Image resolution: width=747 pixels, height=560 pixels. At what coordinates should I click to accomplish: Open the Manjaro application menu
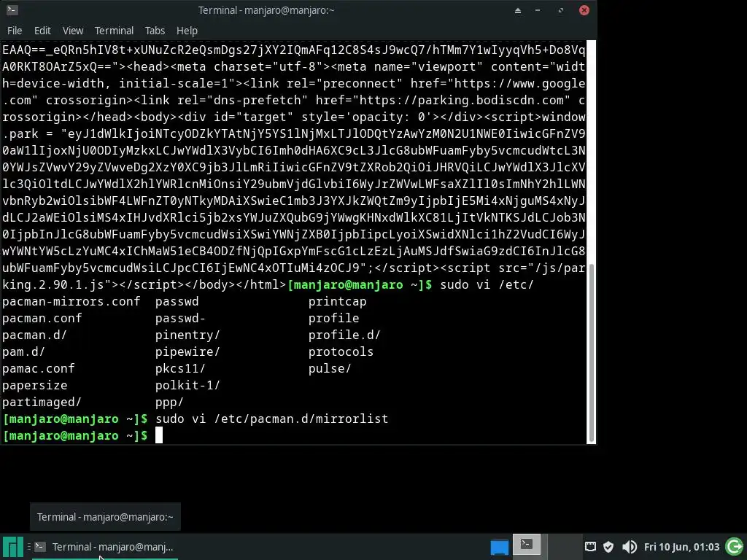click(x=12, y=547)
